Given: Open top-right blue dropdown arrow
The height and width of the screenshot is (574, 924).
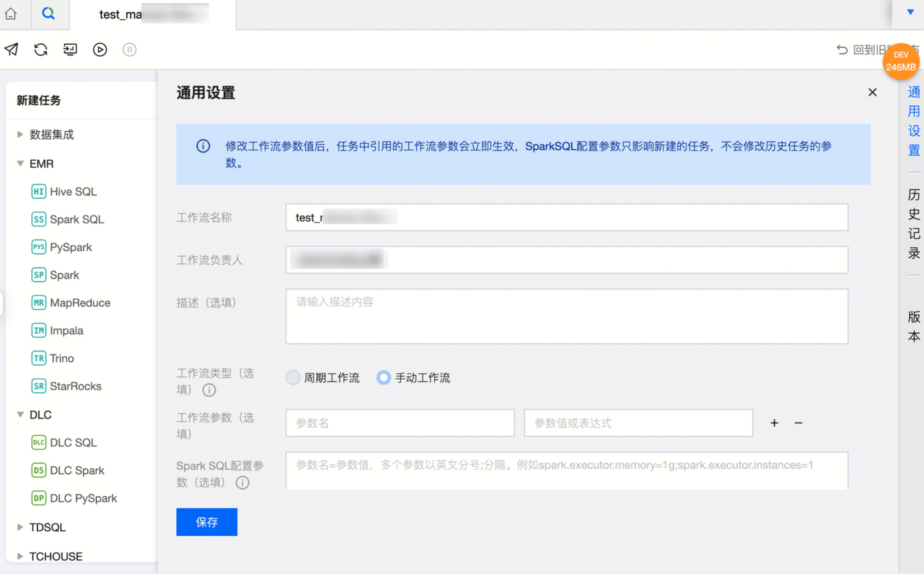Looking at the screenshot, I should pyautogui.click(x=910, y=12).
